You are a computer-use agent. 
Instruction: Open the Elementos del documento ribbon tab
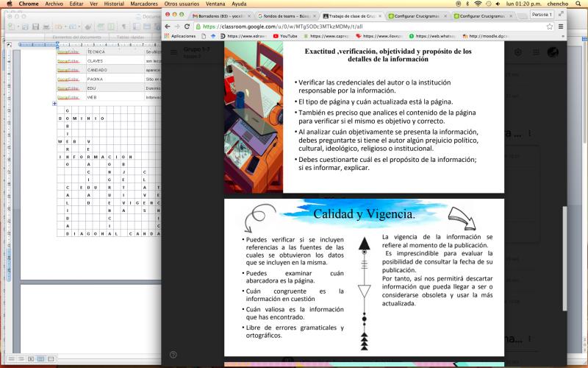(x=77, y=38)
